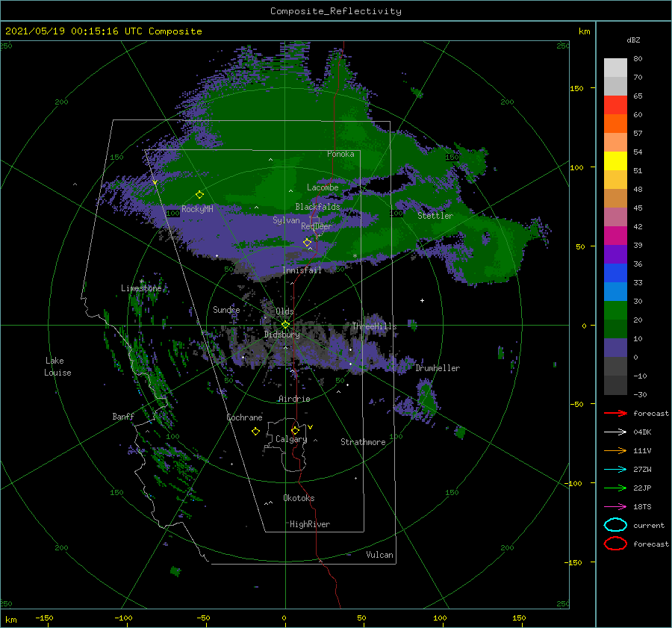Click the Okotoks label

pos(299,498)
